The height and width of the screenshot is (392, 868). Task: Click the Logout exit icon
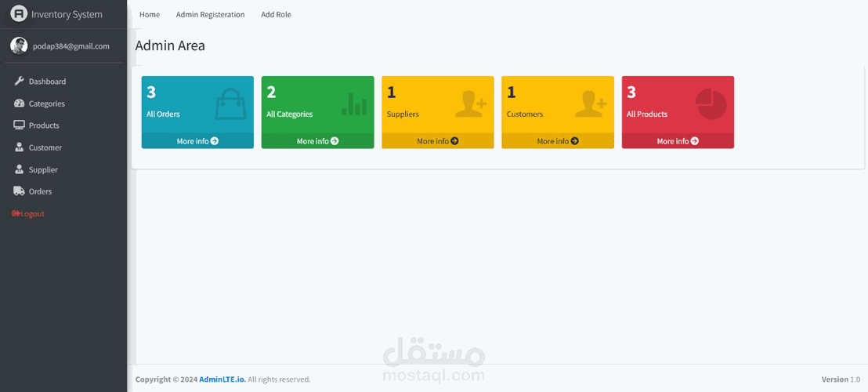[x=16, y=213]
